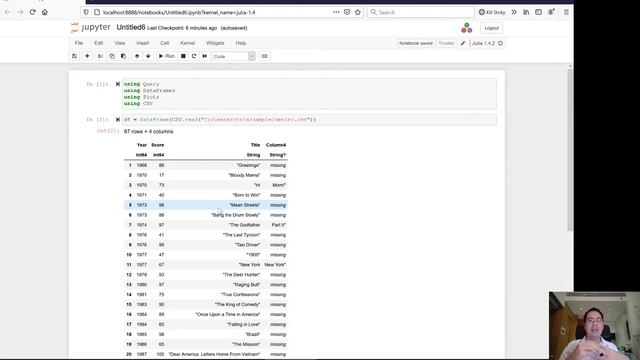Open the Cell menu
This screenshot has height=360, width=640.
[x=164, y=43]
